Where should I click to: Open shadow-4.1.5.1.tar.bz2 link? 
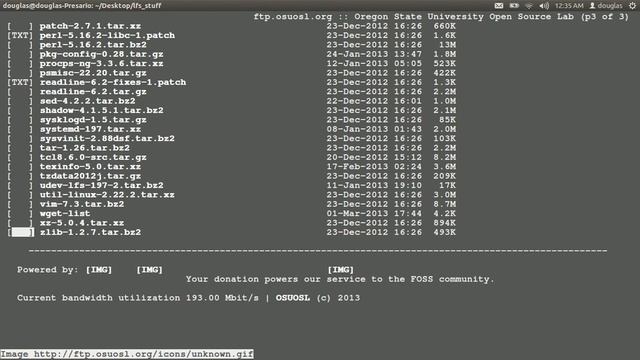tap(102, 111)
